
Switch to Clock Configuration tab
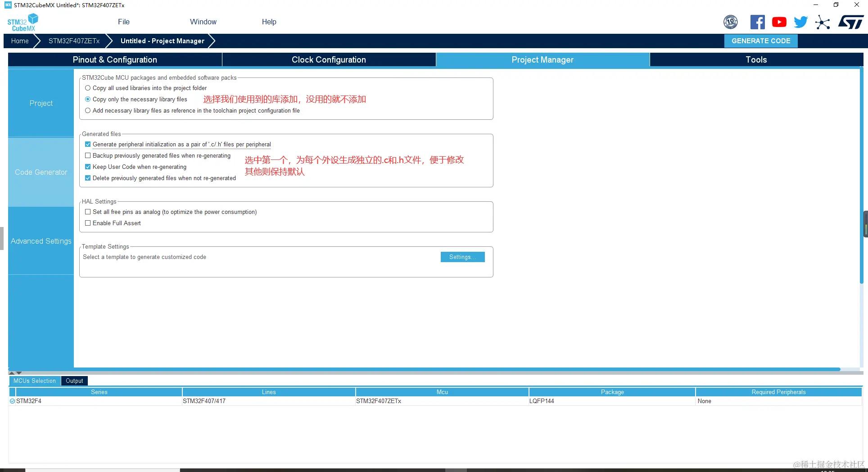point(329,59)
